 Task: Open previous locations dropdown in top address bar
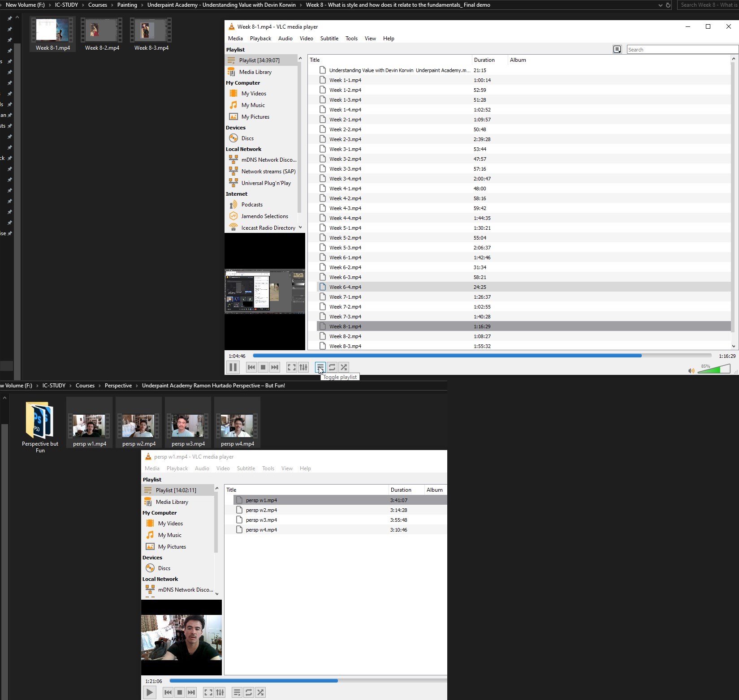tap(660, 5)
